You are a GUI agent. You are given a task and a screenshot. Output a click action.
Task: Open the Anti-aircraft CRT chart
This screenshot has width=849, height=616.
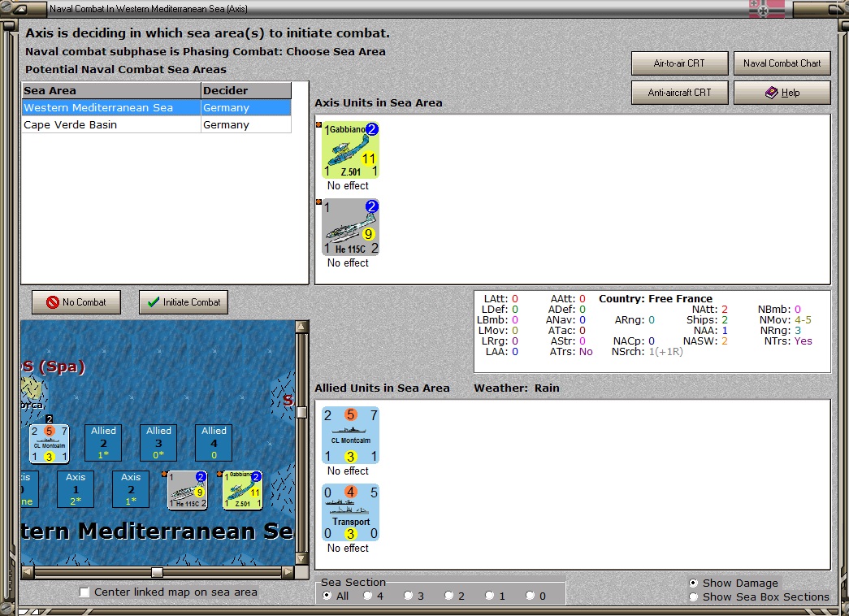[x=679, y=93]
